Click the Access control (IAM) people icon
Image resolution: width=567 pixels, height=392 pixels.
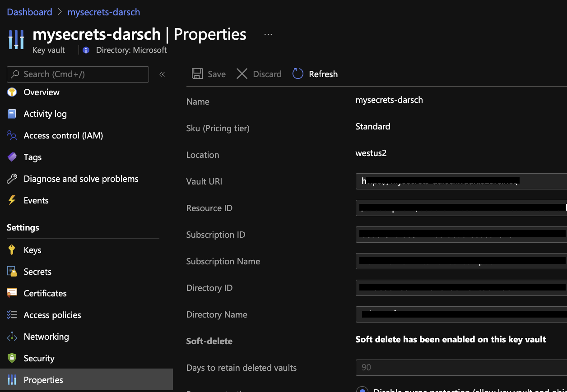[12, 135]
